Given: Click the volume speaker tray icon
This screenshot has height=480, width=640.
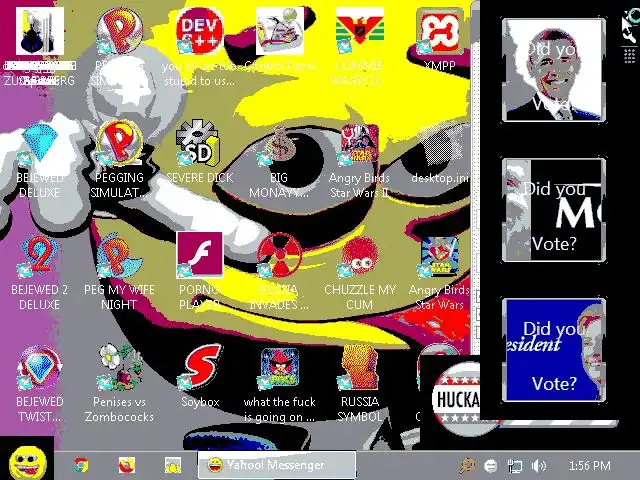Looking at the screenshot, I should pos(539,465).
